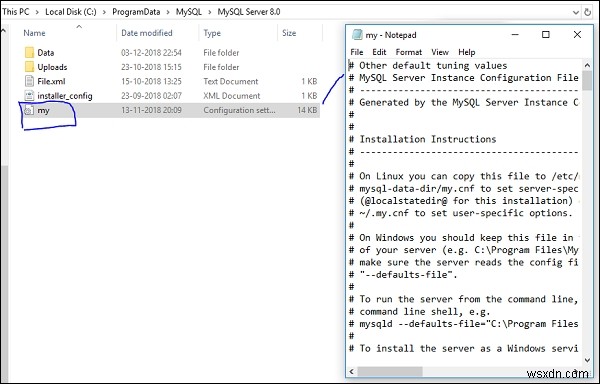This screenshot has height=384, width=600.
Task: Open the Notepad Format menu
Action: pyautogui.click(x=409, y=52)
